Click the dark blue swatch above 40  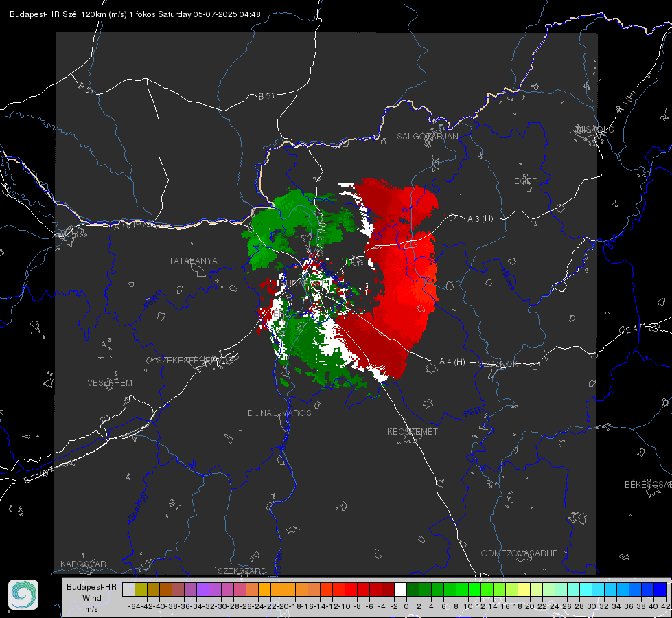(660, 589)
